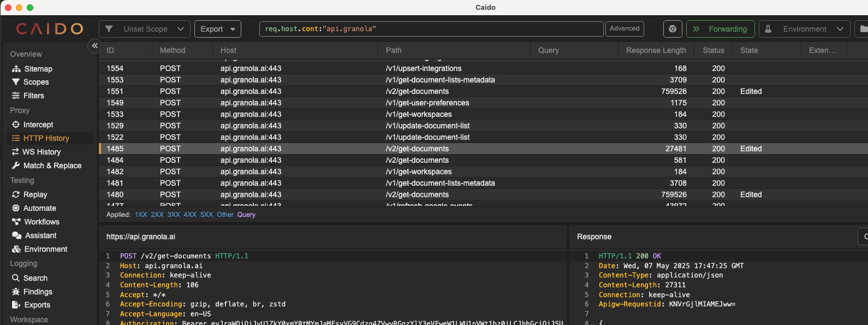868x325 pixels.
Task: Expand the Environment dropdown in the toolbar
Action: [805, 29]
